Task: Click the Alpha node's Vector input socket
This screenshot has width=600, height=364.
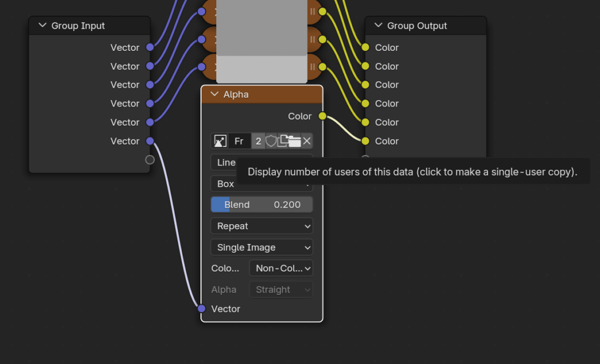Action: [x=202, y=308]
